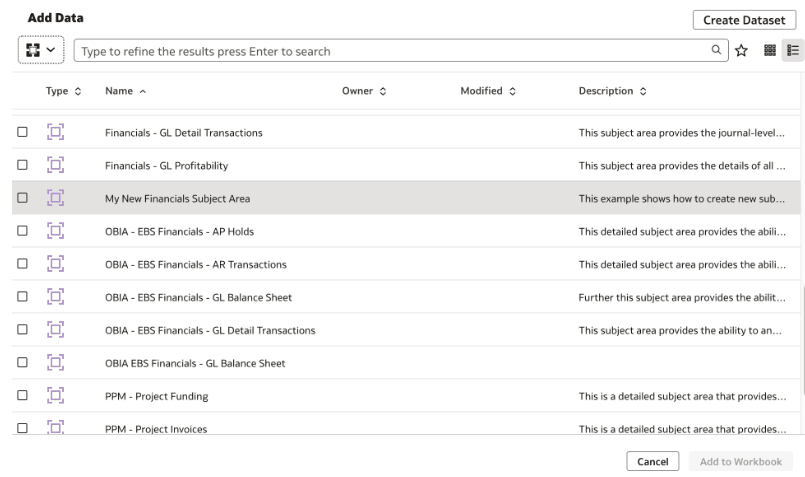Click Create Dataset button

pyautogui.click(x=744, y=20)
